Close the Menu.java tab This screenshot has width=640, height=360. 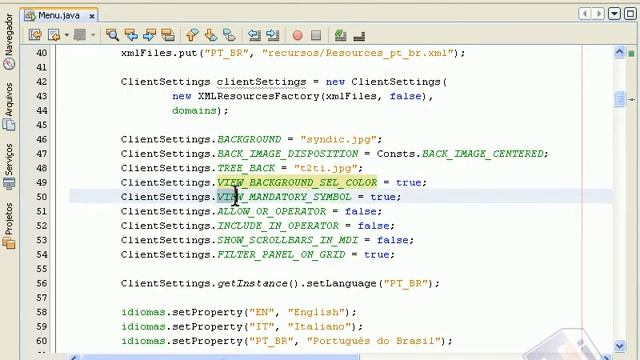(92, 16)
